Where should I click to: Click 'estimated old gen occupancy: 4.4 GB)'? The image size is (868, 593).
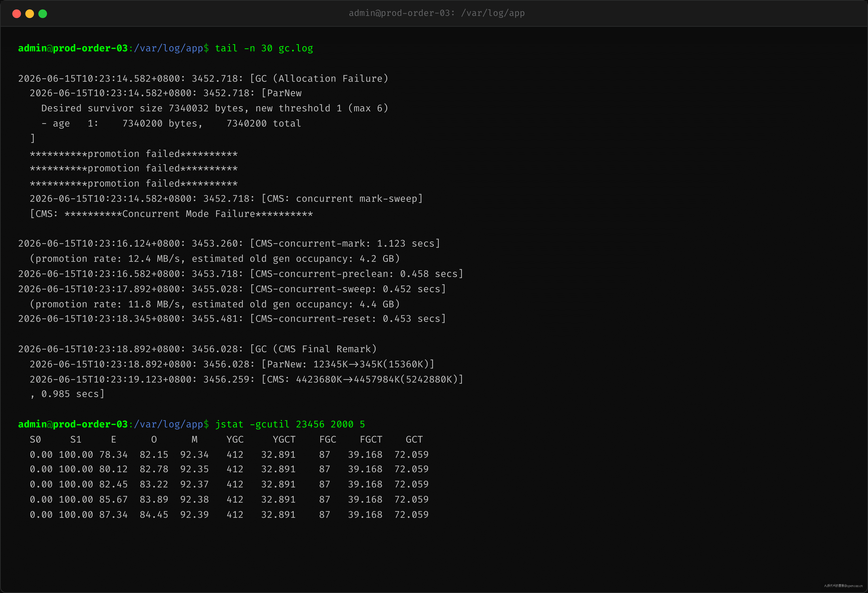pos(296,304)
